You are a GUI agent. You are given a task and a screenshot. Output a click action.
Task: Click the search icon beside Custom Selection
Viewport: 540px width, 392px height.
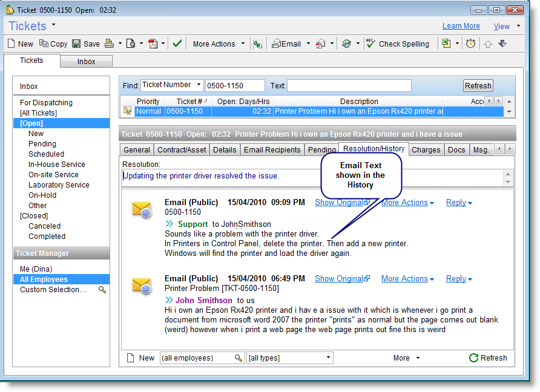[102, 290]
